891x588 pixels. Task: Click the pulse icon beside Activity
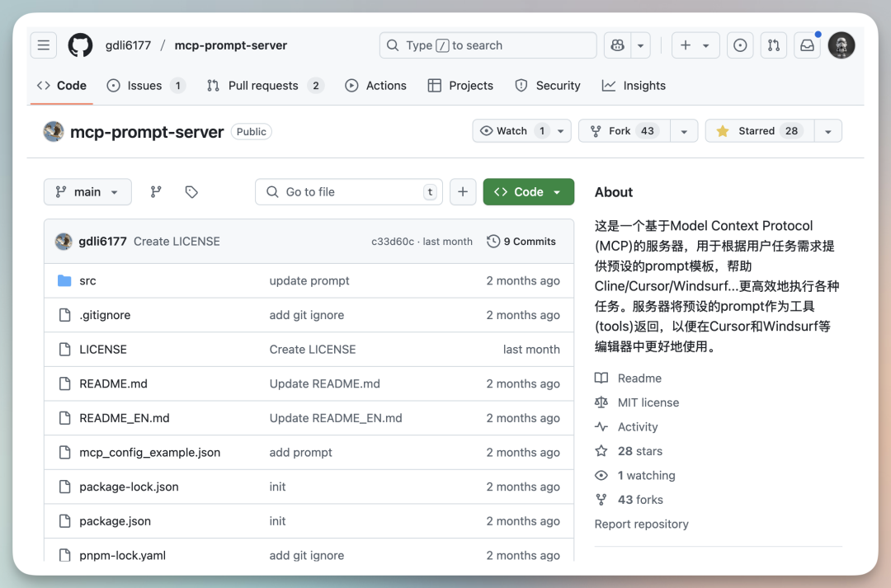pos(601,427)
